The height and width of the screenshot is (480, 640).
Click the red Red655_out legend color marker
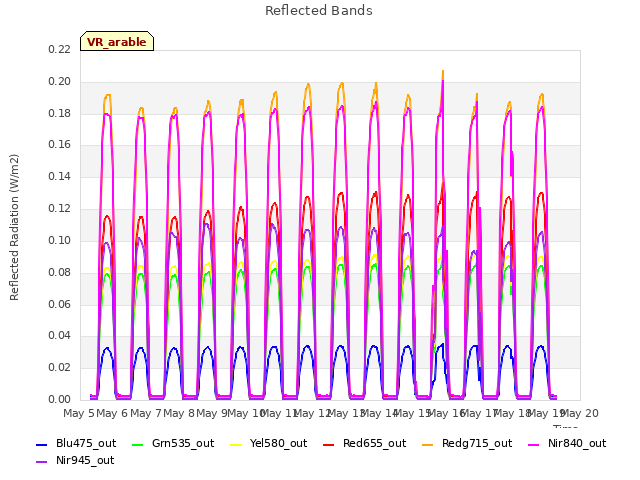329,444
